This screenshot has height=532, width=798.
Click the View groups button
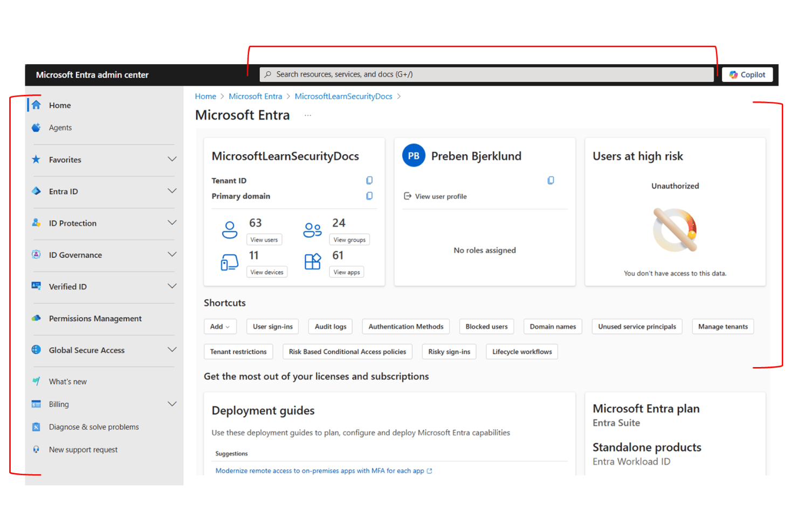349,240
